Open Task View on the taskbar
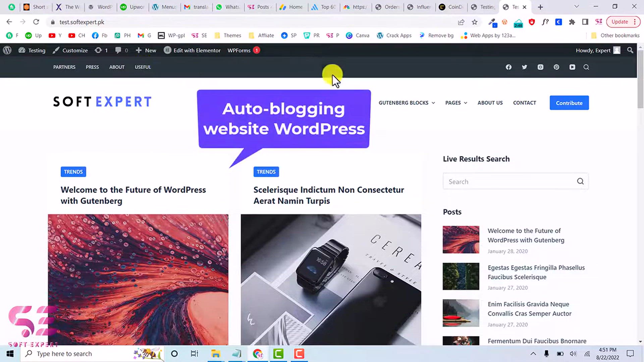This screenshot has width=644, height=362. (194, 354)
